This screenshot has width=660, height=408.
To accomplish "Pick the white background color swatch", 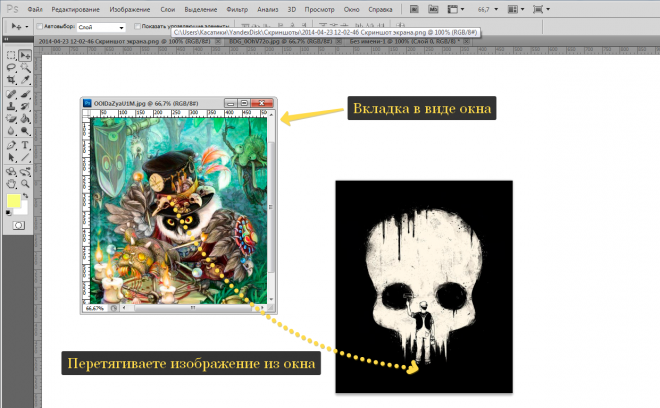I will 23,210.
